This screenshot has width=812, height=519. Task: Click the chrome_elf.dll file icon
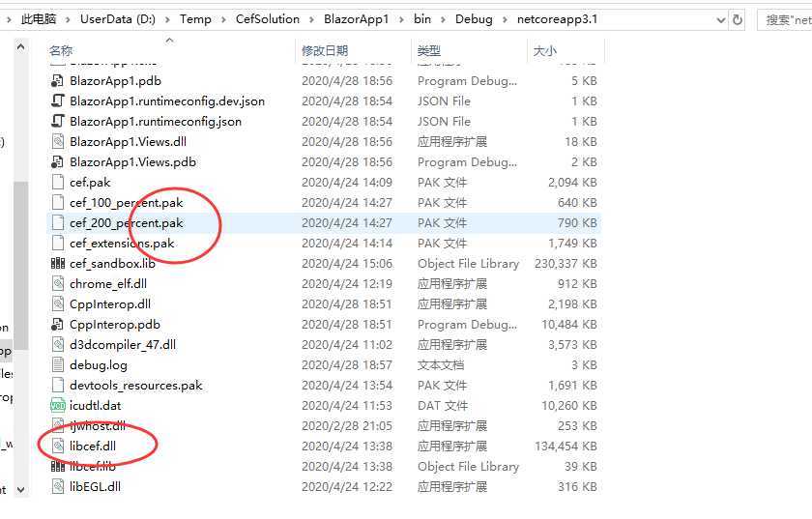[x=57, y=284]
